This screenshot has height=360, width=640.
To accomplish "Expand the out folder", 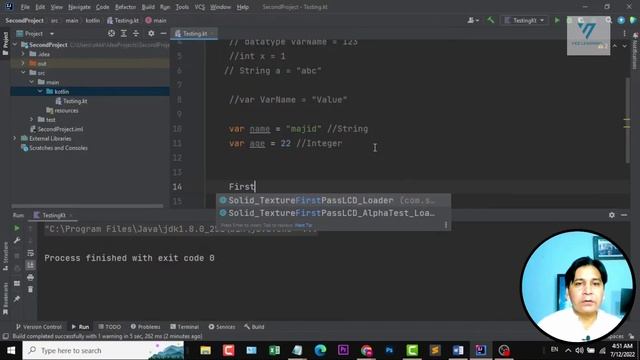I will [23, 63].
